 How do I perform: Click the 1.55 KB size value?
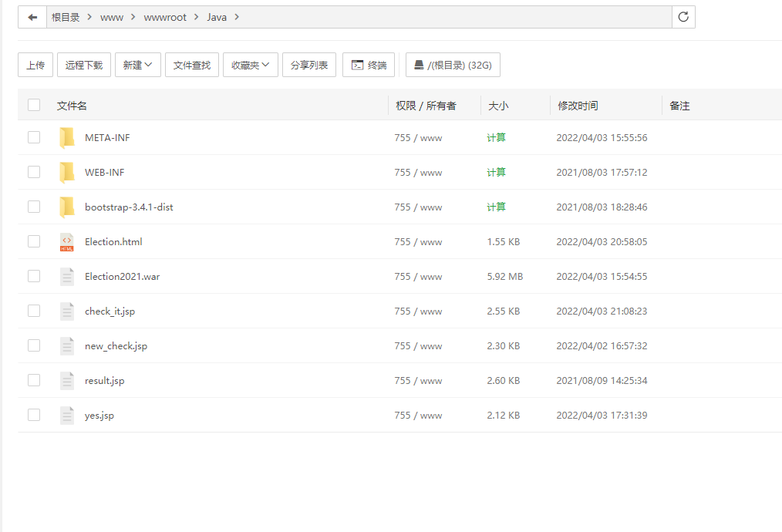pos(504,242)
